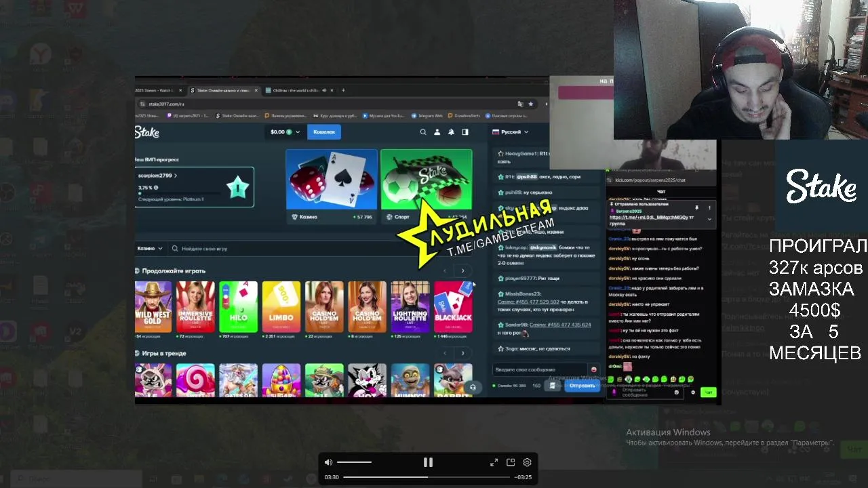Next arrow in Игры в тренде row
The height and width of the screenshot is (488, 868).
coord(463,353)
